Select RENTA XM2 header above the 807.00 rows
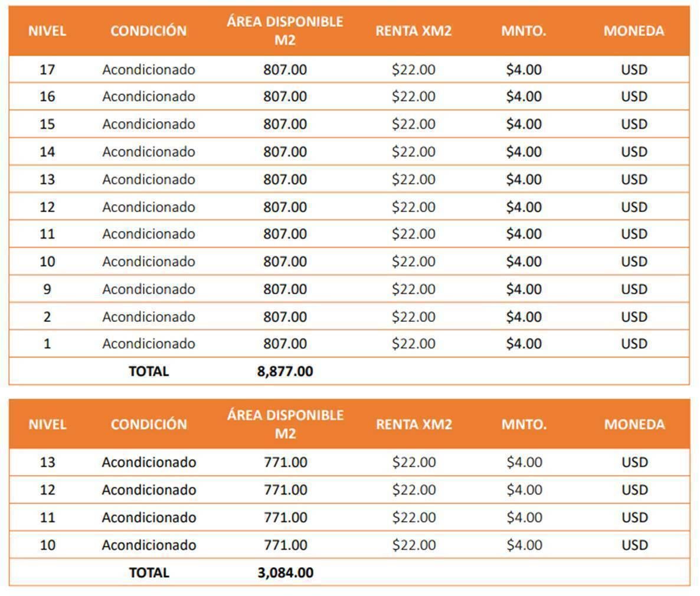Viewport: 700px width, 596px height. (414, 31)
